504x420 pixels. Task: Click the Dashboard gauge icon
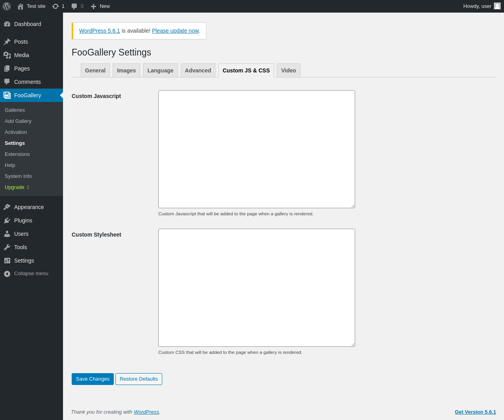click(7, 24)
